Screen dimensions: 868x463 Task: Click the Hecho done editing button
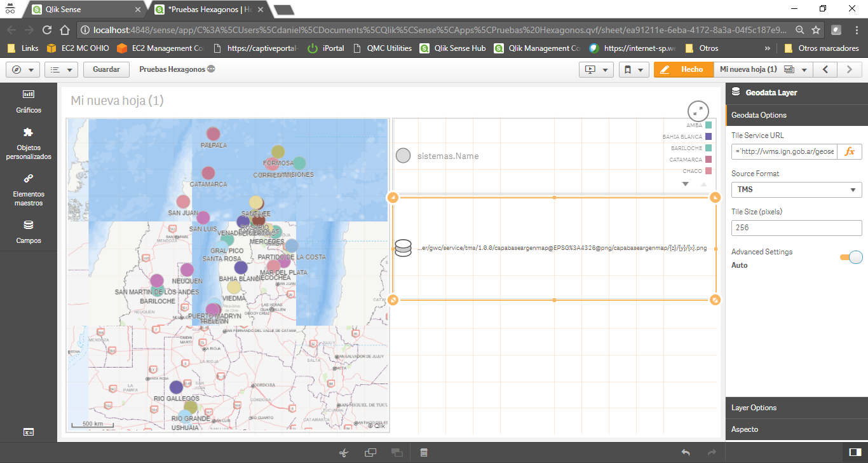[x=684, y=69]
